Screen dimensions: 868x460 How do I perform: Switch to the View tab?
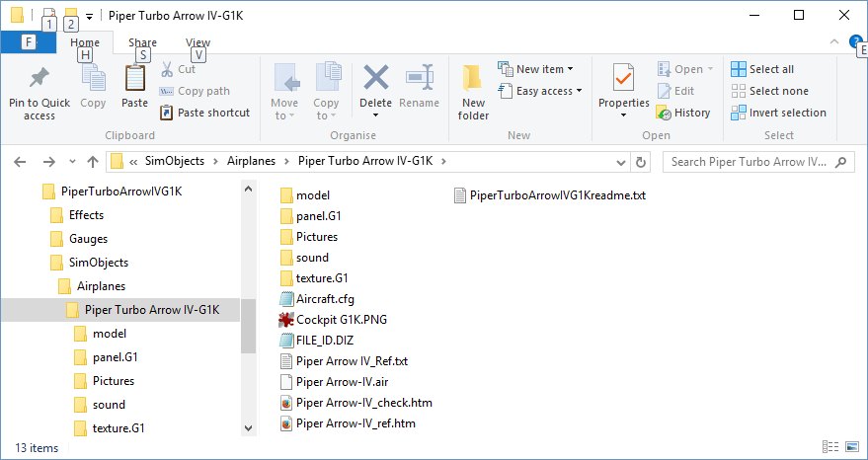pos(197,42)
